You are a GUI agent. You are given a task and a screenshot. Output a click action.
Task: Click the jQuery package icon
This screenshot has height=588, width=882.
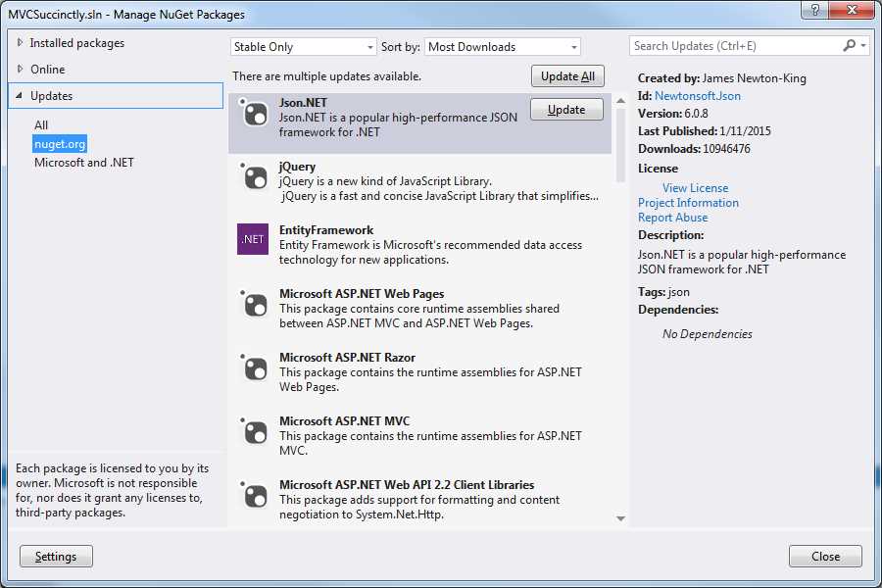coord(253,176)
